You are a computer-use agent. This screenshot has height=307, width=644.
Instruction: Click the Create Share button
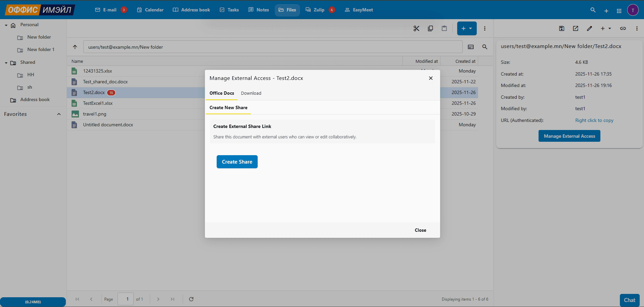point(237,162)
